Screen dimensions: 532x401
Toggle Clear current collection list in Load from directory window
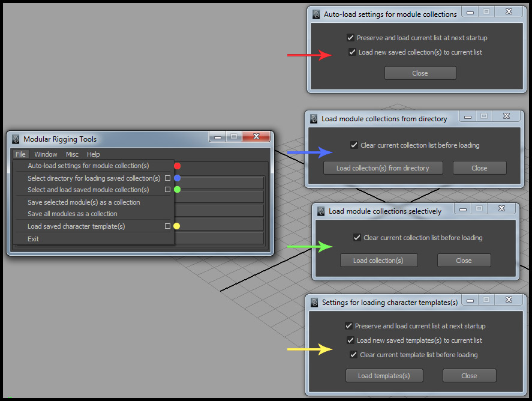[354, 145]
